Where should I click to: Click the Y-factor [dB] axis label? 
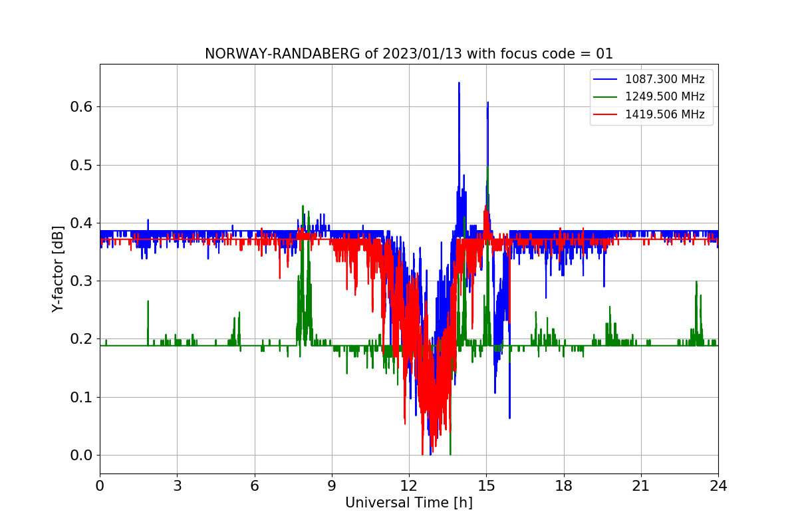click(x=58, y=269)
